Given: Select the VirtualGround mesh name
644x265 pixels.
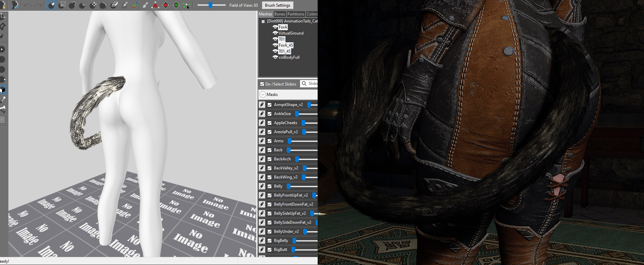Looking at the screenshot, I should pyautogui.click(x=291, y=33).
